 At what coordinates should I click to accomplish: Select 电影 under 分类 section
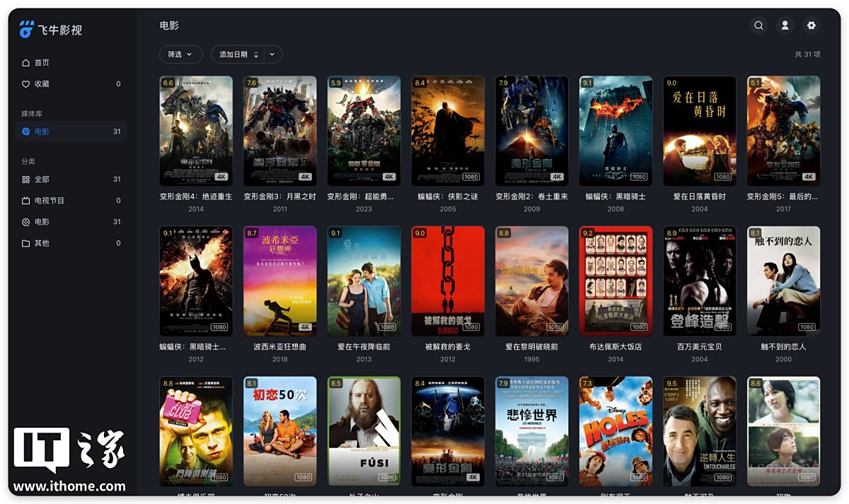pos(42,222)
